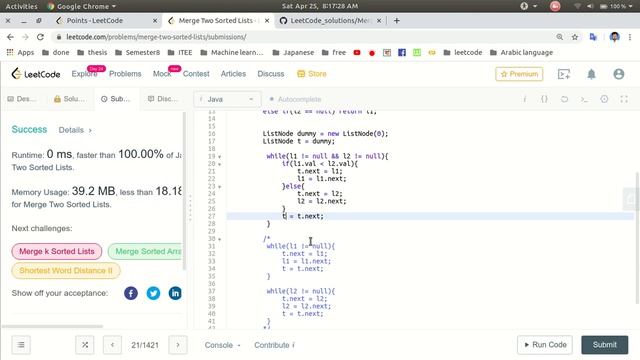The image size is (640, 360).
Task: Click the Contribute link
Action: 274,345
